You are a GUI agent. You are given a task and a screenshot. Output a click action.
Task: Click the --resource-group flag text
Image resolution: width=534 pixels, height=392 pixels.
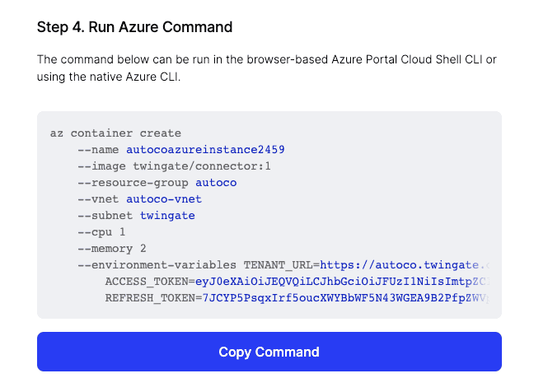(133, 183)
